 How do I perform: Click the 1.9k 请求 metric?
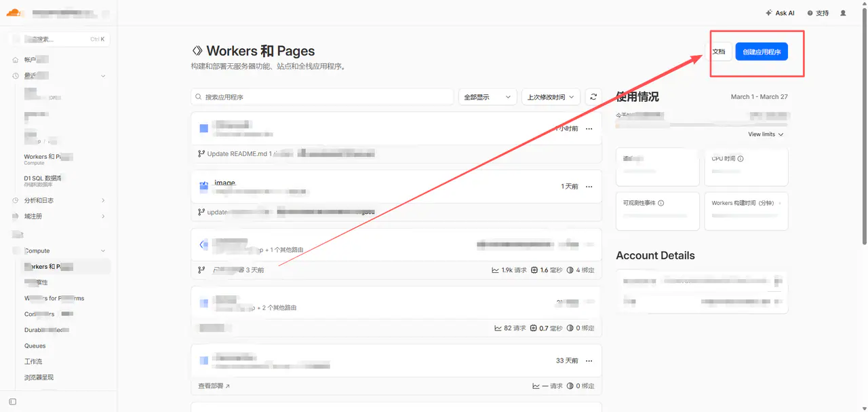(509, 270)
